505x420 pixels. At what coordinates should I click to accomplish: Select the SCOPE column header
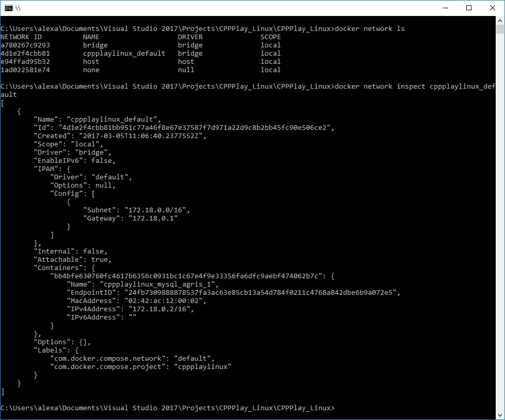pos(270,37)
